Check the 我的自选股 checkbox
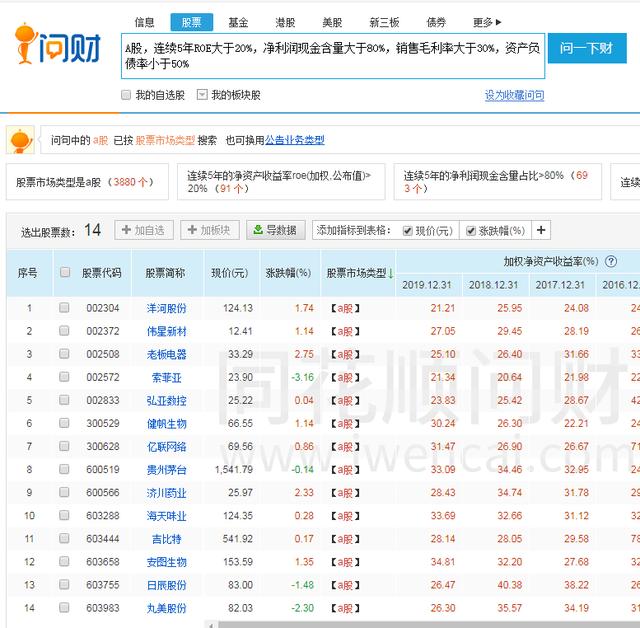 126,95
